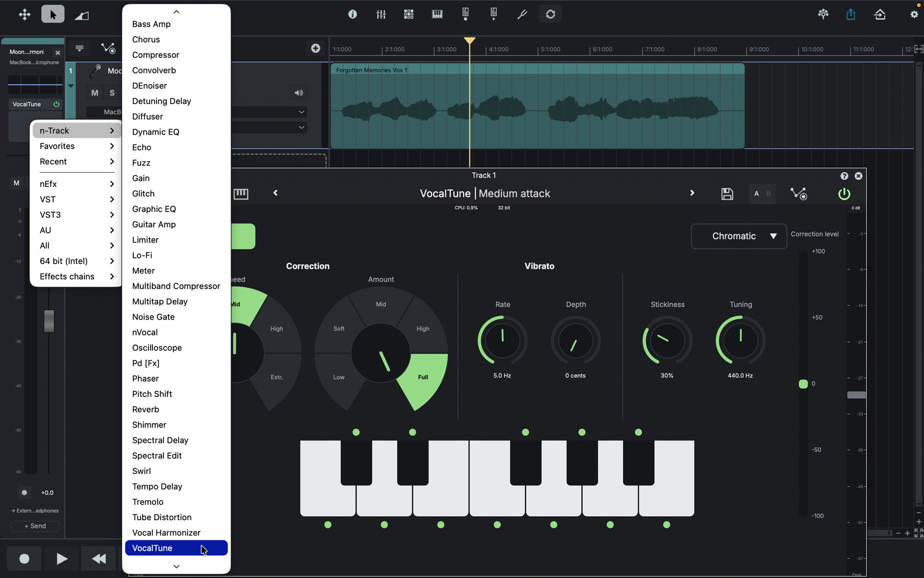Select the arrow pointer tool
This screenshot has height=578, width=924.
click(x=53, y=14)
